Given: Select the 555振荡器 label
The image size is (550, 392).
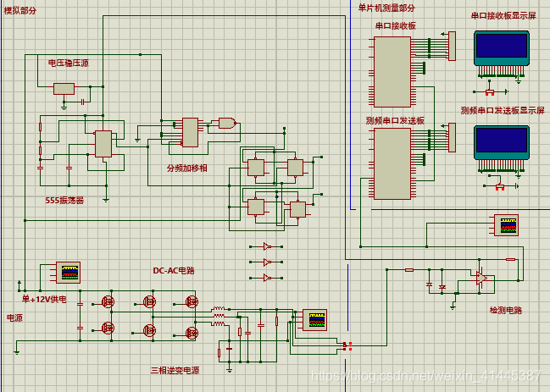Looking at the screenshot, I should click(64, 201).
